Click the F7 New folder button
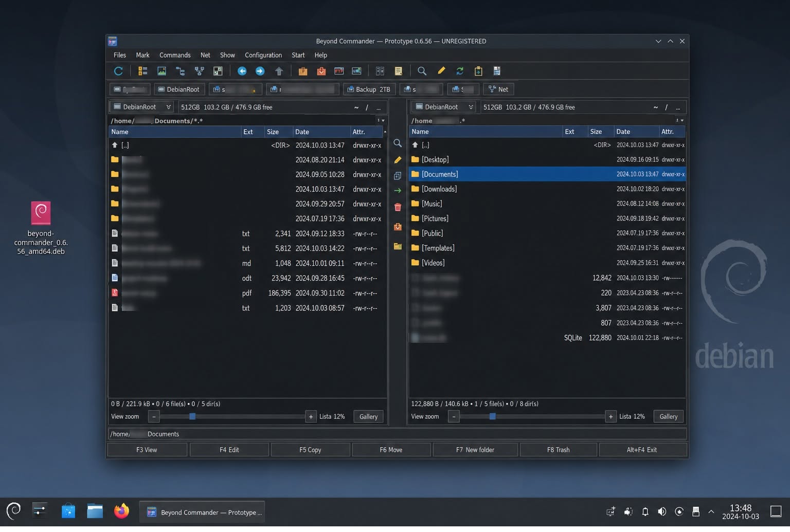Image resolution: width=790 pixels, height=532 pixels. (x=475, y=450)
